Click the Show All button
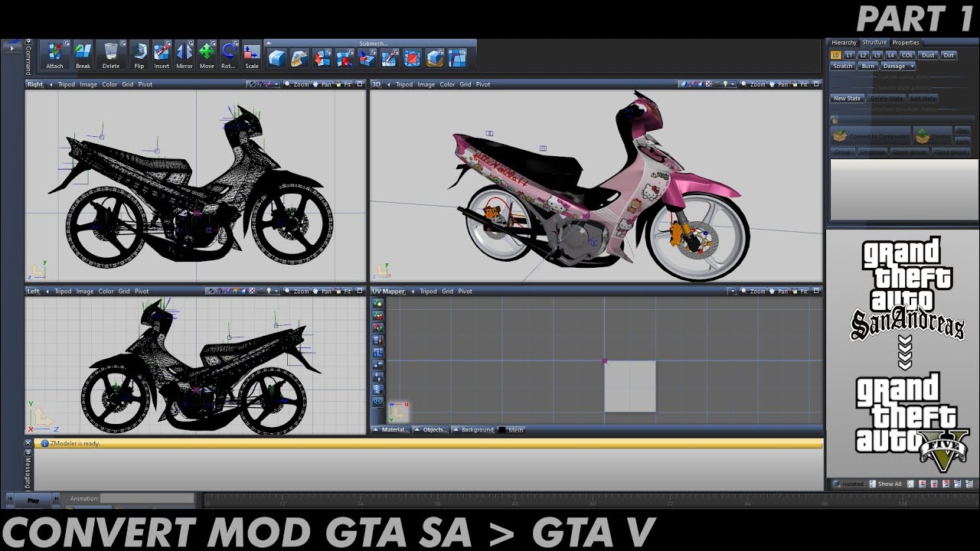980x551 pixels. 885,484
